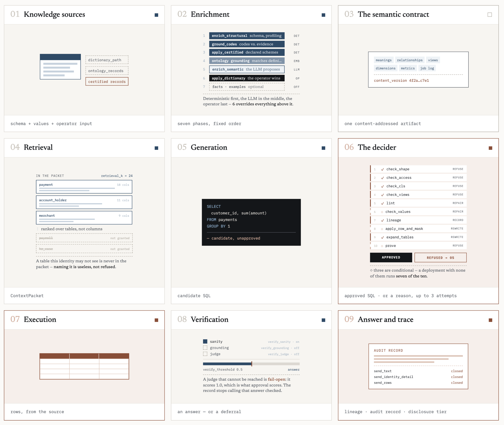Screen dimensions: 504x425
Task: Click the blue square marker on Generation card
Action: [x=323, y=148]
